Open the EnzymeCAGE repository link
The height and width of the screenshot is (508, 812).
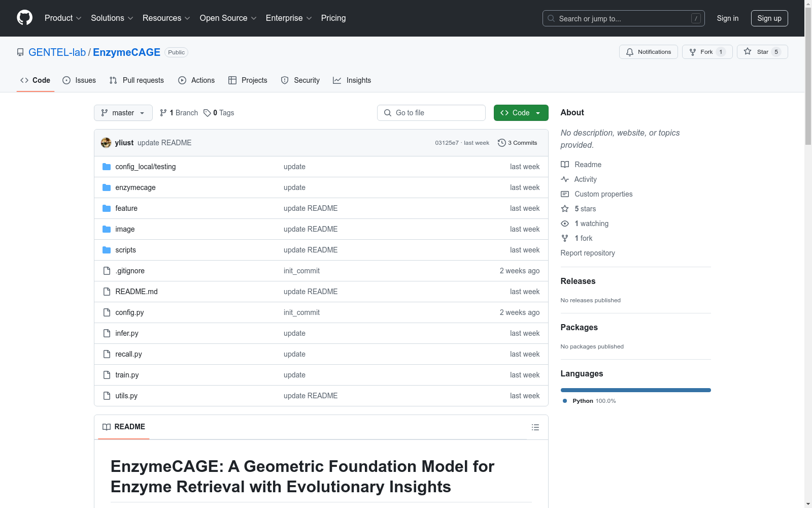pos(126,52)
